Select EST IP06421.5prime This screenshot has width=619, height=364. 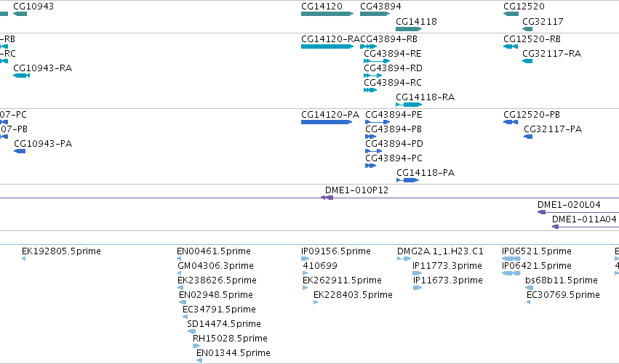coord(537,266)
